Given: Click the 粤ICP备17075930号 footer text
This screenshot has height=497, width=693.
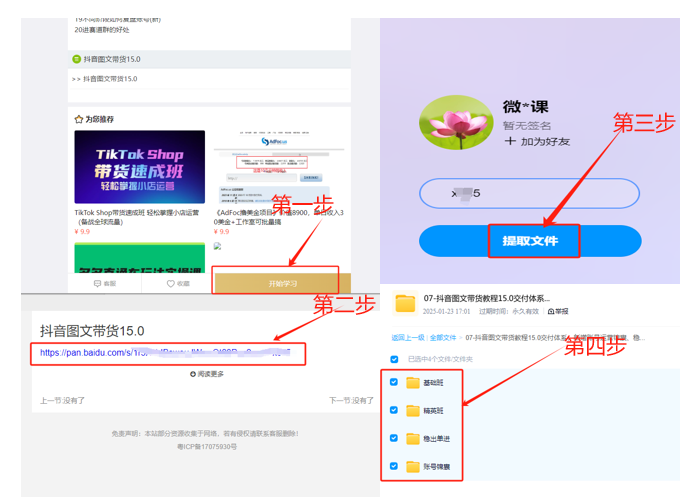Looking at the screenshot, I should pyautogui.click(x=207, y=447).
